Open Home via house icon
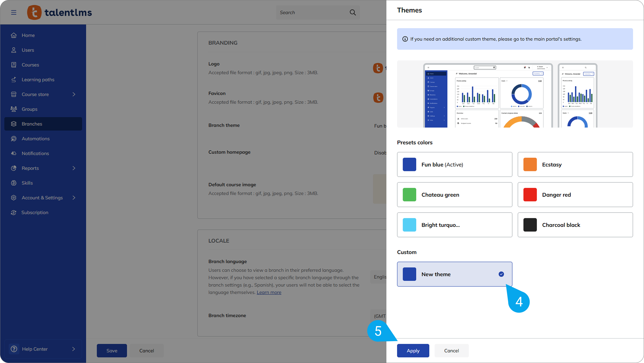644x363 pixels. pyautogui.click(x=13, y=35)
